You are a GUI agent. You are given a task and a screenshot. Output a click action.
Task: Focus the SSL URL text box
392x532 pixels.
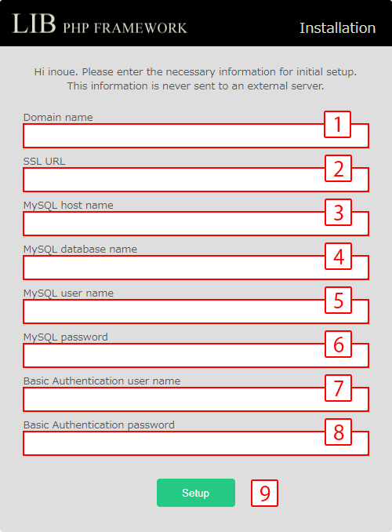click(x=196, y=180)
